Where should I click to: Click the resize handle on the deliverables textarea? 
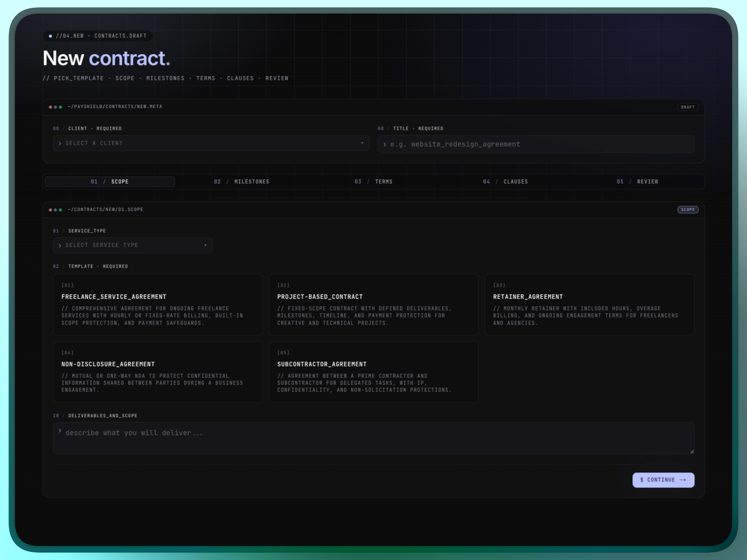click(x=692, y=451)
